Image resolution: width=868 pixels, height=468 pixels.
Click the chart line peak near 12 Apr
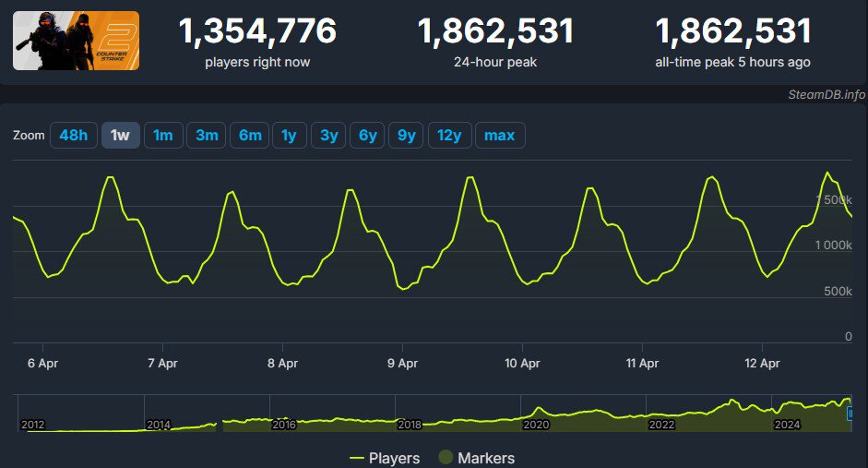[x=827, y=173]
